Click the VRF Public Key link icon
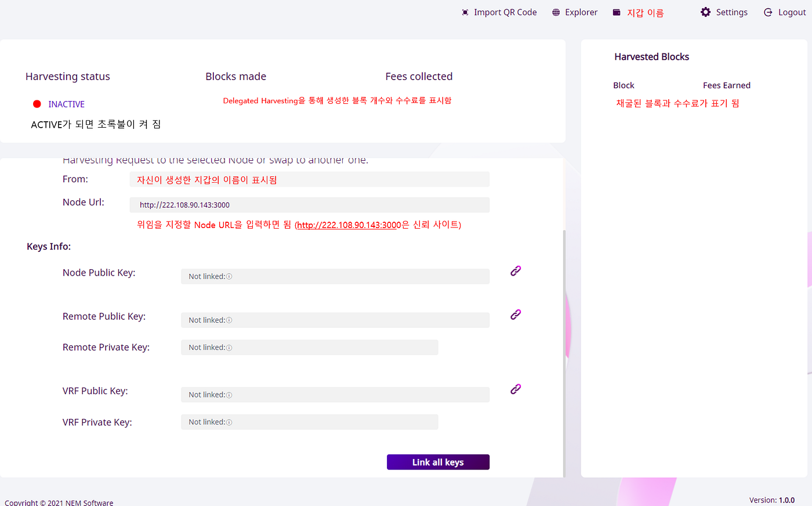The image size is (812, 506). 516,389
